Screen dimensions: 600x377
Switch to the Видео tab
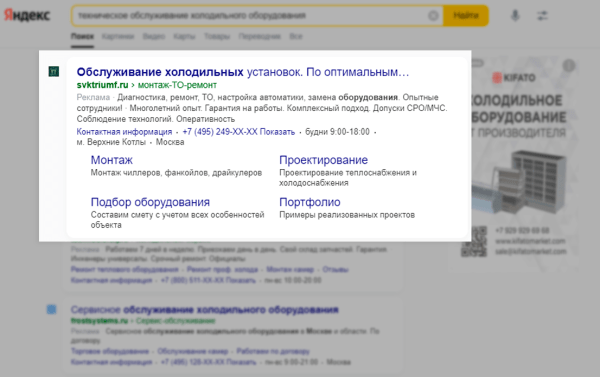[154, 36]
